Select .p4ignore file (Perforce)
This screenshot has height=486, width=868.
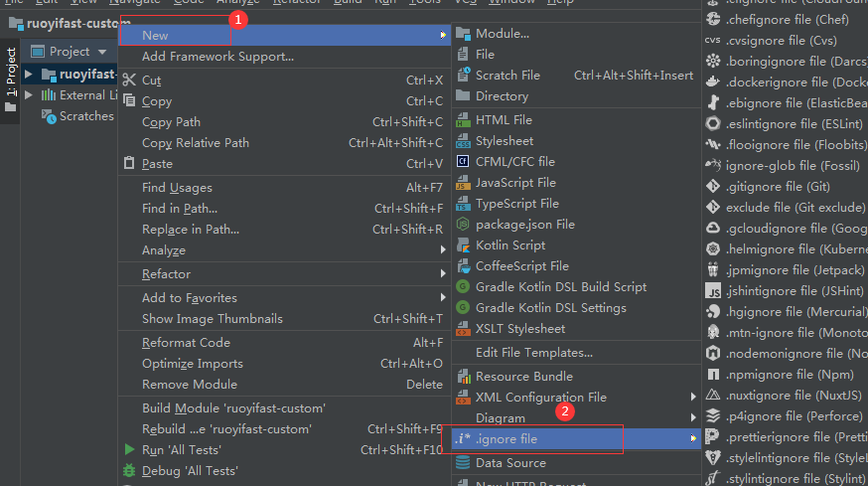tap(786, 416)
